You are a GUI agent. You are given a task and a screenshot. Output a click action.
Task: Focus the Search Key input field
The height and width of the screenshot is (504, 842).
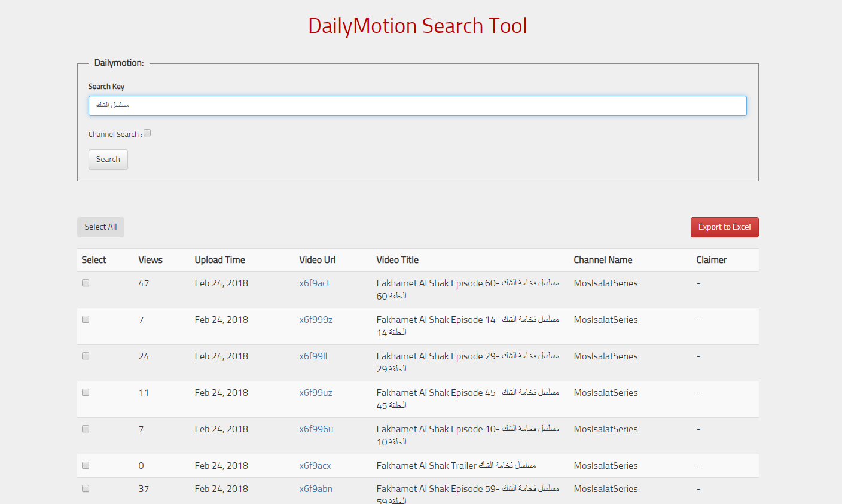417,106
